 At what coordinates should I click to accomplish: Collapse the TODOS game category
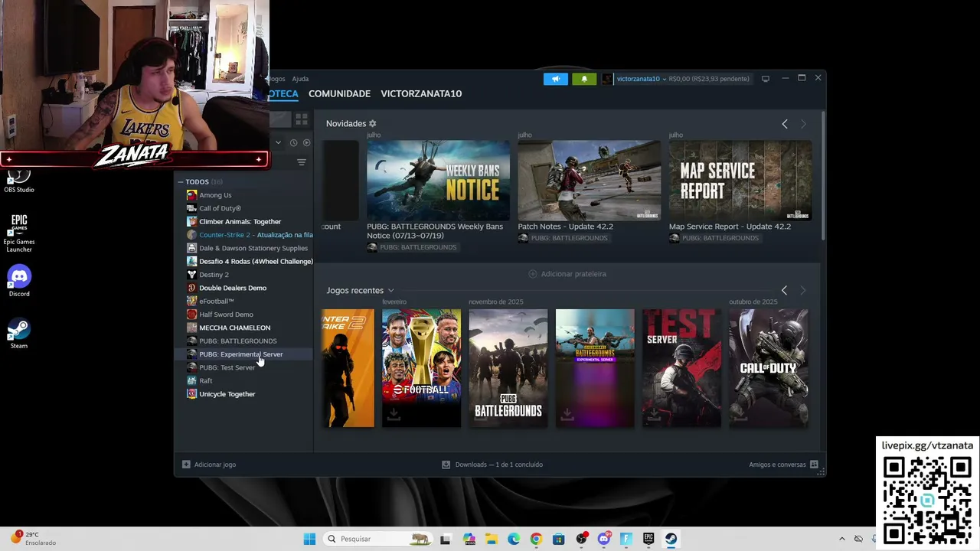coord(181,182)
